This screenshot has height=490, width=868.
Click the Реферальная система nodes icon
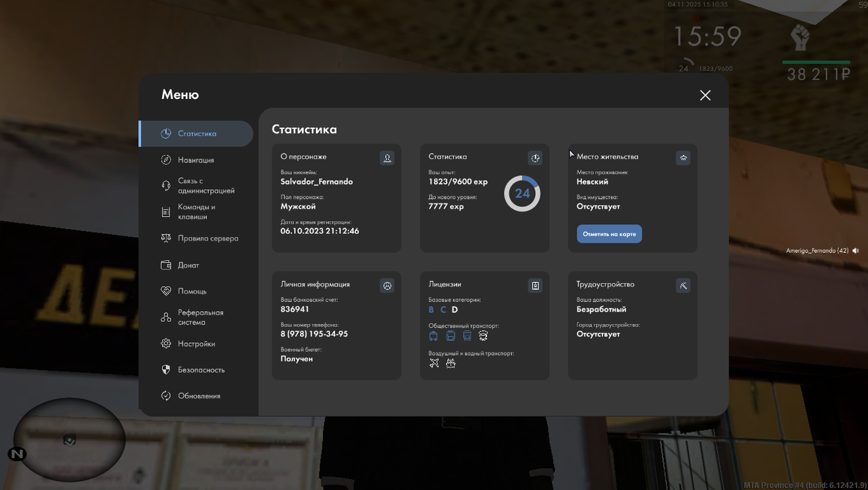[x=166, y=317]
